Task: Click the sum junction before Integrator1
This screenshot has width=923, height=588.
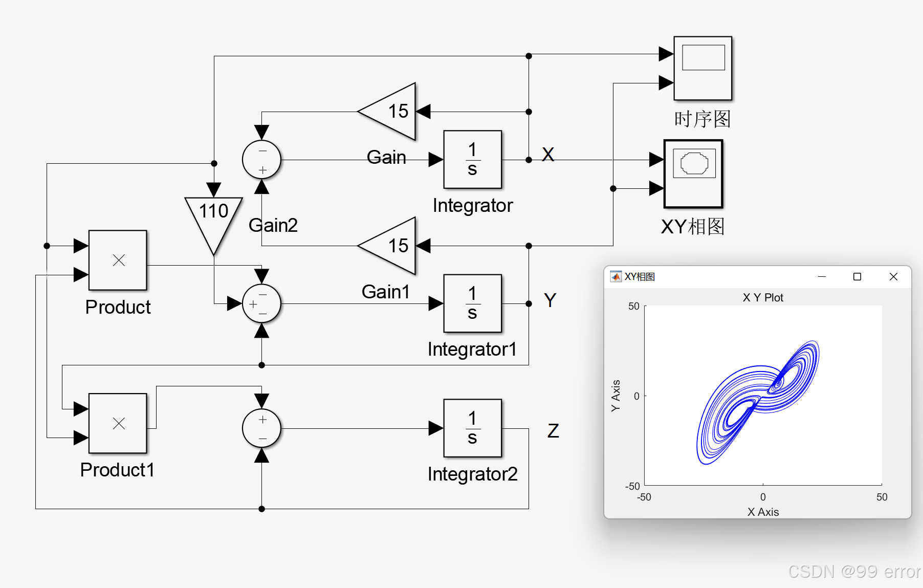Action: click(x=261, y=304)
